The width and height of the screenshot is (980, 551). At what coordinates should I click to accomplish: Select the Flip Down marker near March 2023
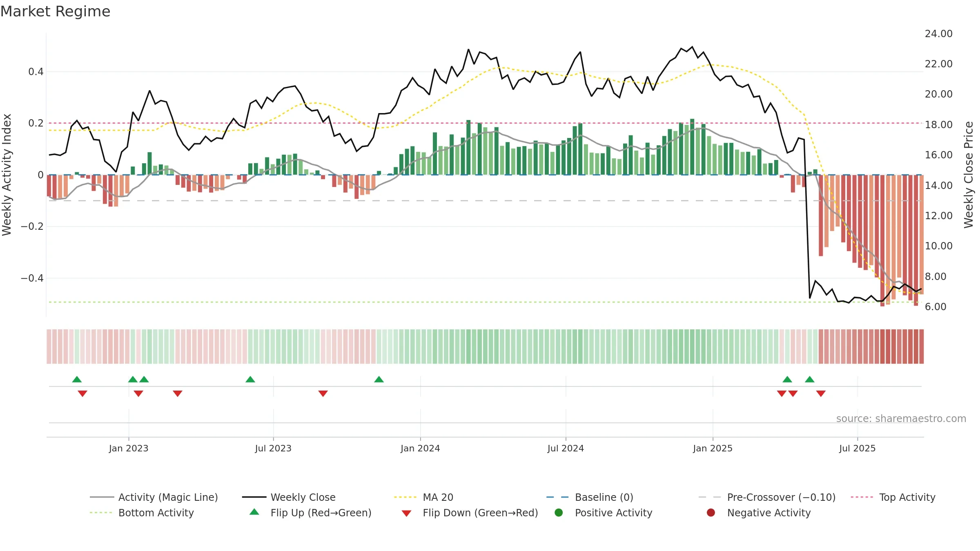178,393
